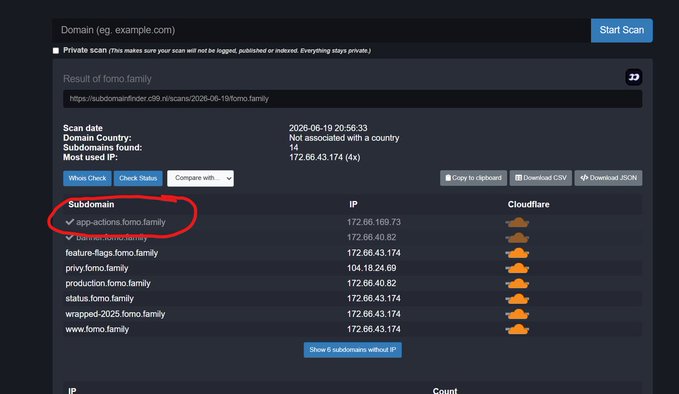Click Cloudflare icon for app-actions.fomo.family
The width and height of the screenshot is (679, 394).
(x=517, y=223)
